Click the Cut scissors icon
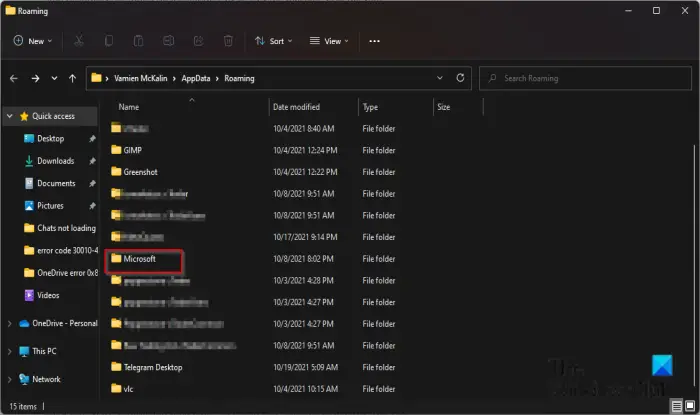This screenshot has width=700, height=415. tap(79, 41)
